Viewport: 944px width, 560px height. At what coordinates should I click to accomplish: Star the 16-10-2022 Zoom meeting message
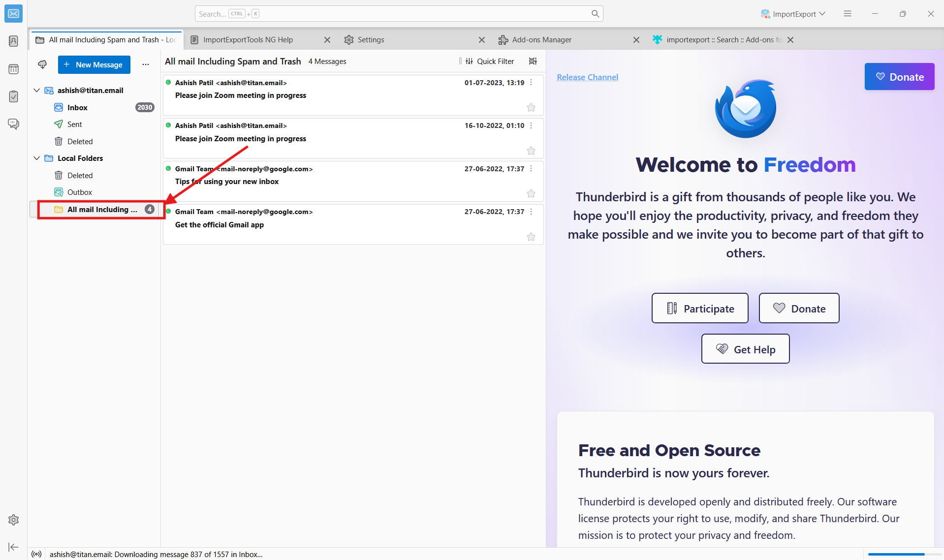531,151
